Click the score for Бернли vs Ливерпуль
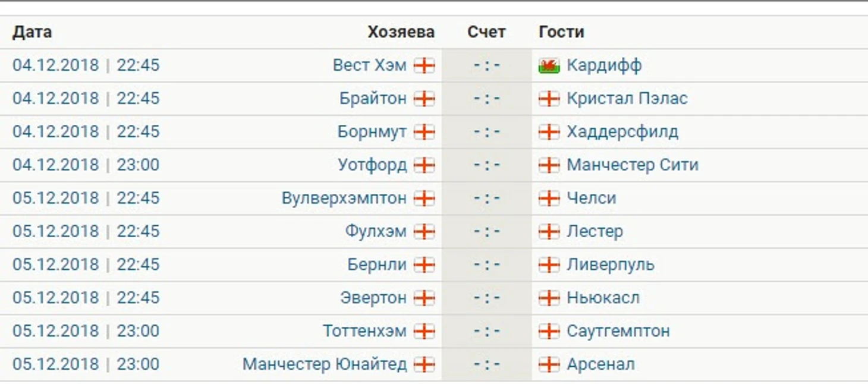Viewport: 868px width, 384px height. pos(487,265)
